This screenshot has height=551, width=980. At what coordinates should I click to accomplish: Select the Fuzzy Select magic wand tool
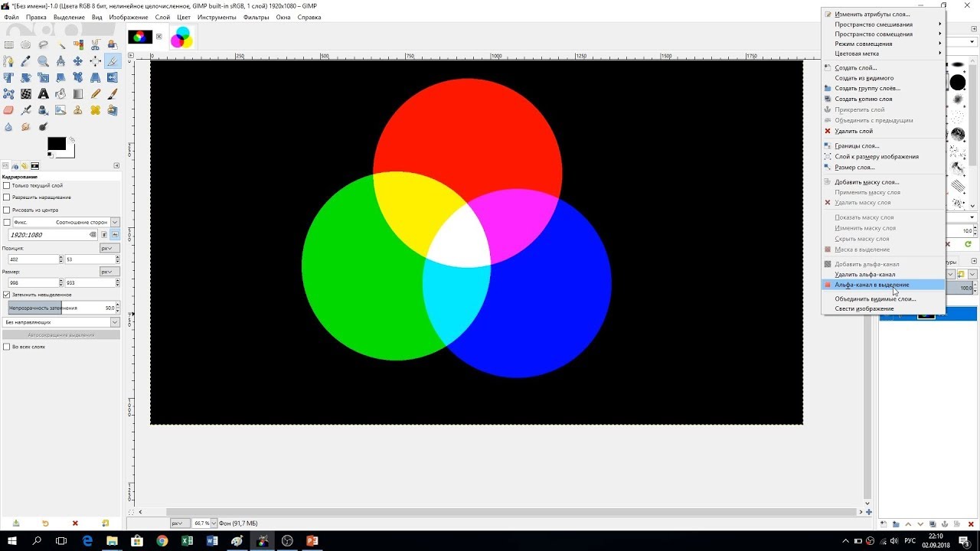coord(60,44)
